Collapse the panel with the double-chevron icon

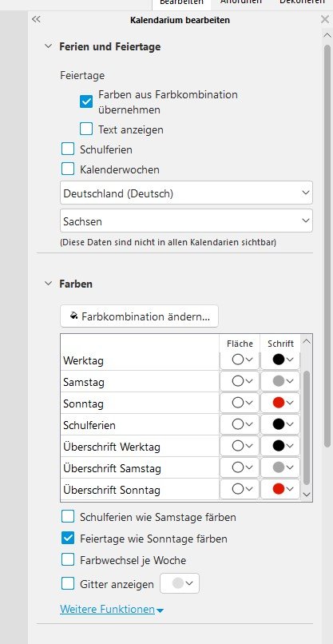36,19
